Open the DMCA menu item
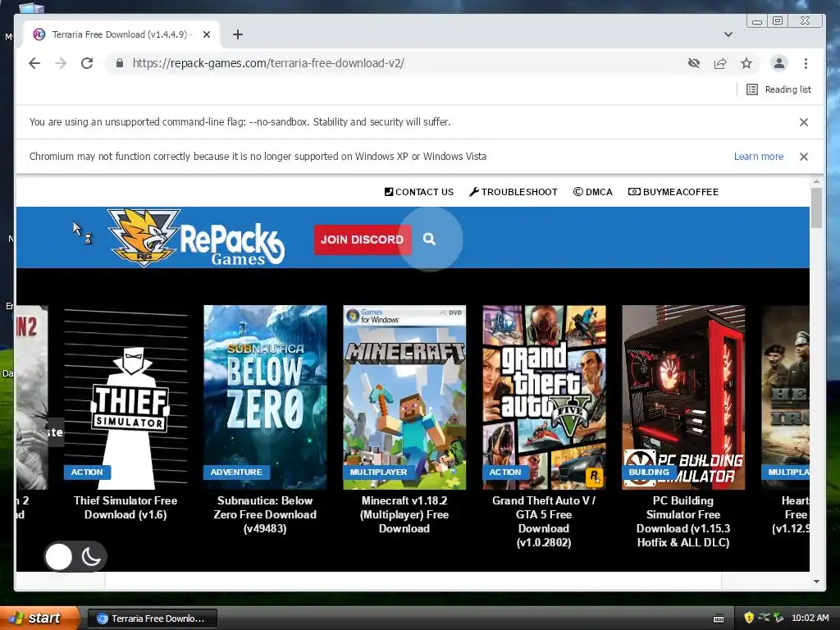Screen dimensions: 840x630 592,192
